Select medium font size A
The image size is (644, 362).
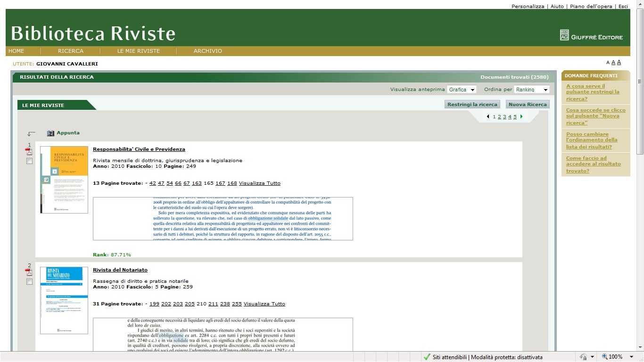[x=613, y=63]
